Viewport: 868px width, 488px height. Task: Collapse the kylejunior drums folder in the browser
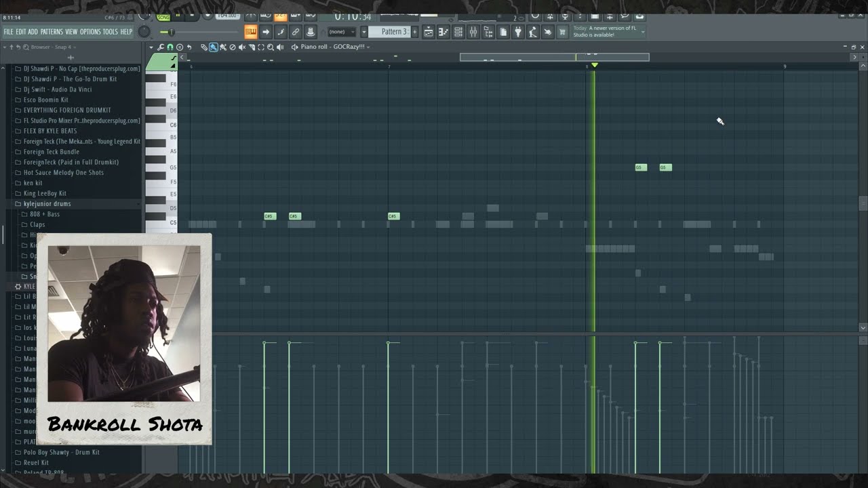tap(47, 203)
